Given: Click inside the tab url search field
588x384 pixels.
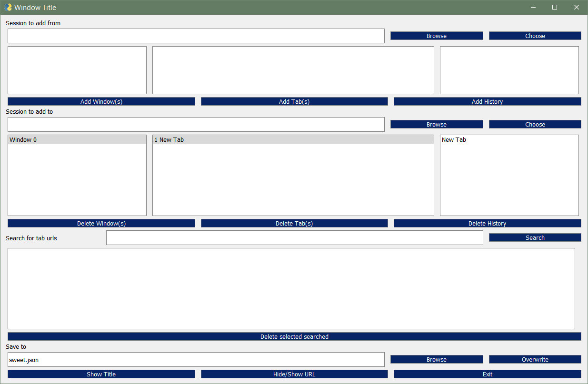Looking at the screenshot, I should pos(294,237).
